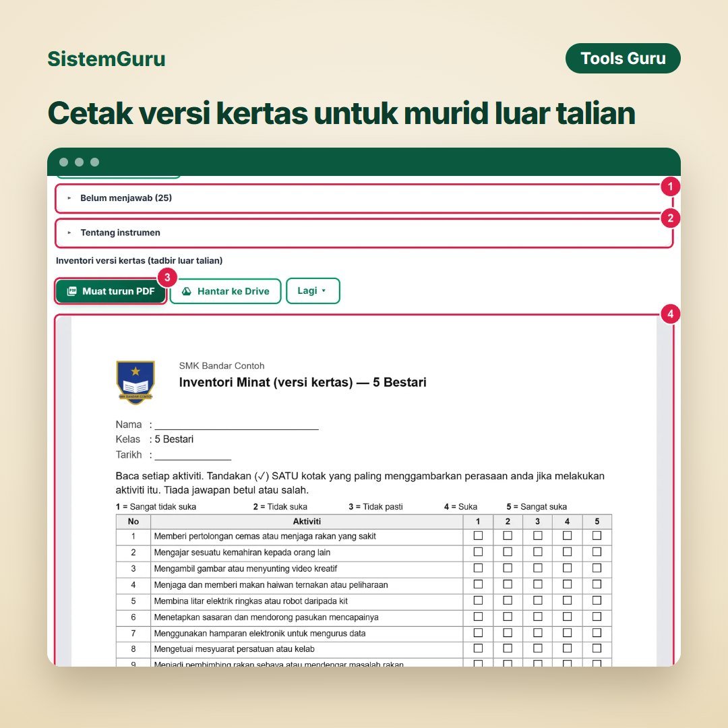Screen dimensions: 728x728
Task: Tick box 3 for Mengetuai mesyuarat row
Action: pyautogui.click(x=538, y=648)
